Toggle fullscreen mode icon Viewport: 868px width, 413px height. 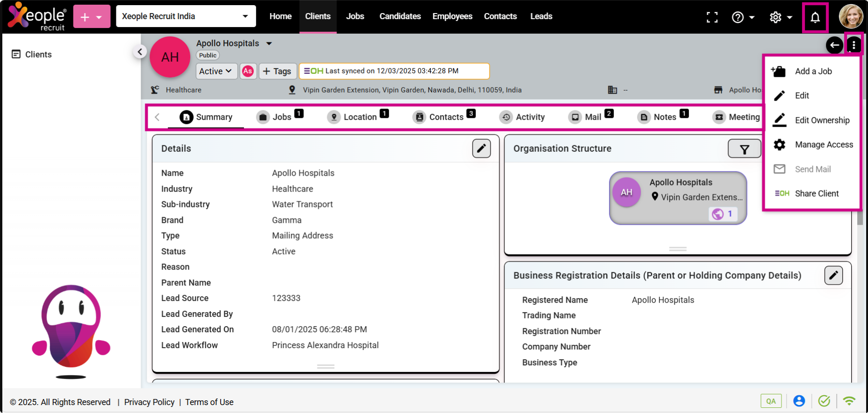pos(712,18)
